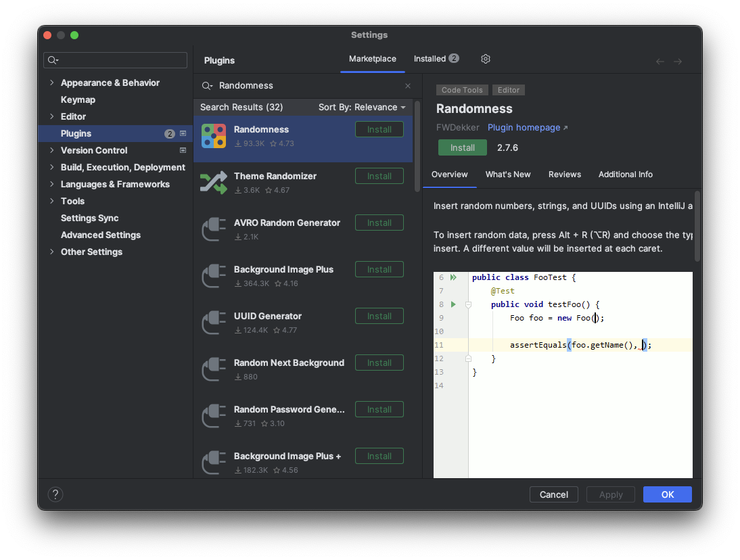Install Randomness from the results list
The height and width of the screenshot is (560, 740).
coord(379,130)
